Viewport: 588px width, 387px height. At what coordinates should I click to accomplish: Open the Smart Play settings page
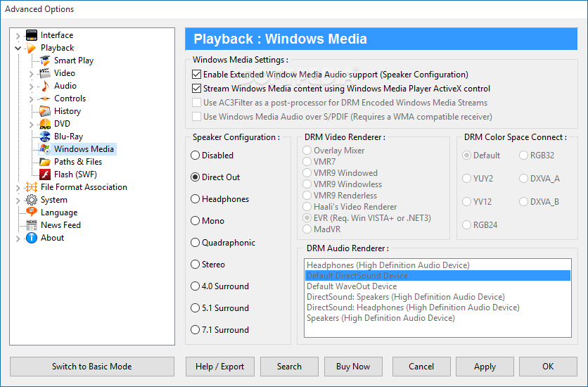74,61
